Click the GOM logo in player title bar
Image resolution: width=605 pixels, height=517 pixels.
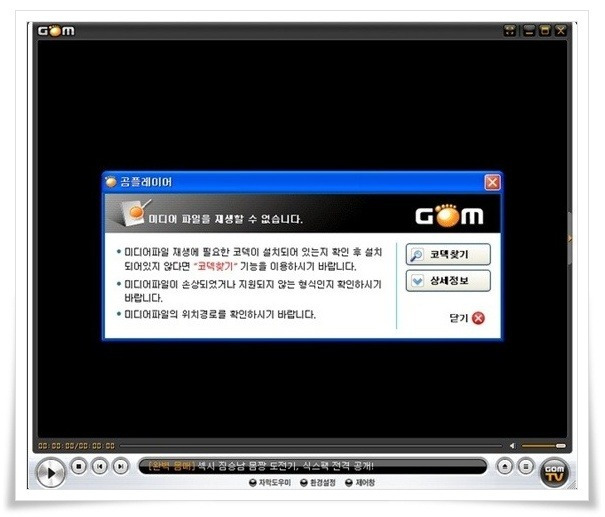pos(56,30)
